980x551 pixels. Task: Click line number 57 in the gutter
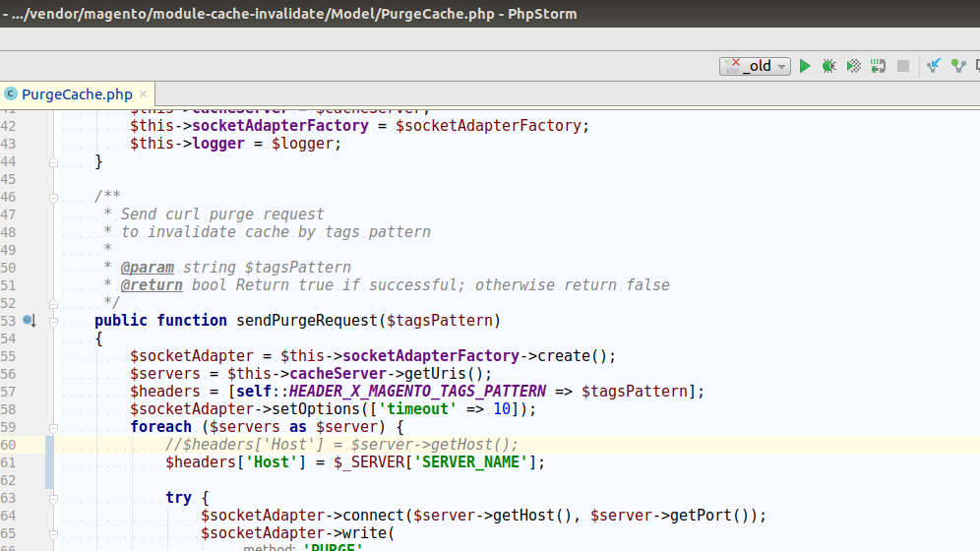8,392
